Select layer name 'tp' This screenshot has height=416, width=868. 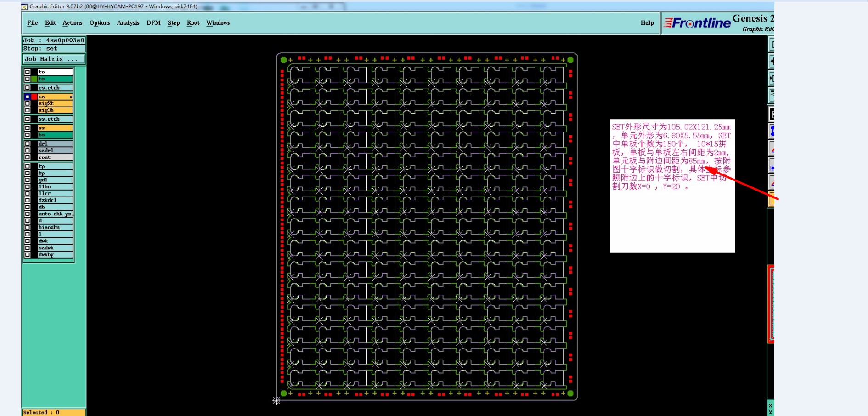(x=55, y=167)
